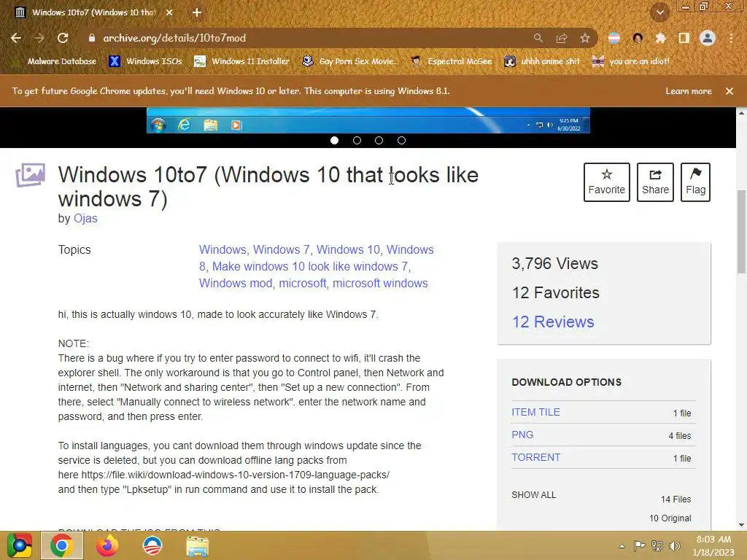Click the share-page icon in the address bar
Viewport: 747px width, 560px height.
(562, 38)
